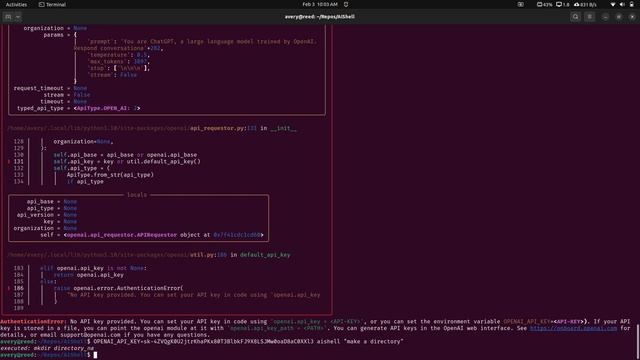Viewport: 640px width, 360px height.
Task: Click 'openai.api_requestor.APIRequestor' object text
Action: pos(122,235)
